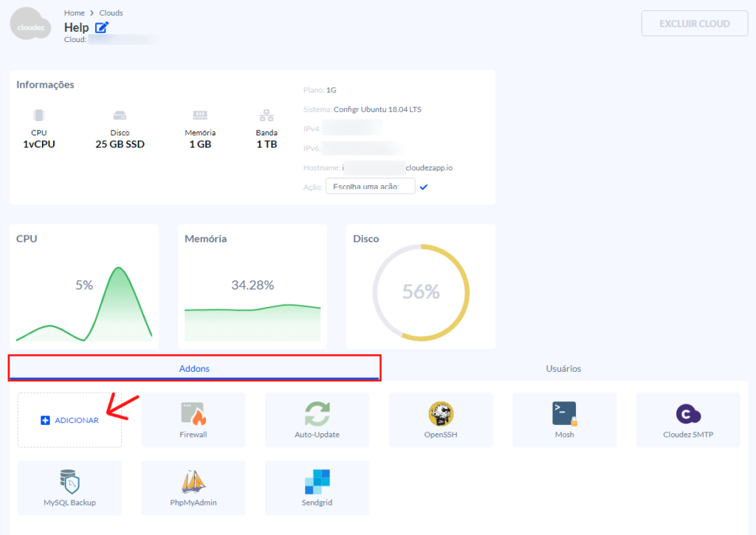The height and width of the screenshot is (535, 756).
Task: Expand the 'Escolha uma ação' dropdown
Action: (x=370, y=187)
